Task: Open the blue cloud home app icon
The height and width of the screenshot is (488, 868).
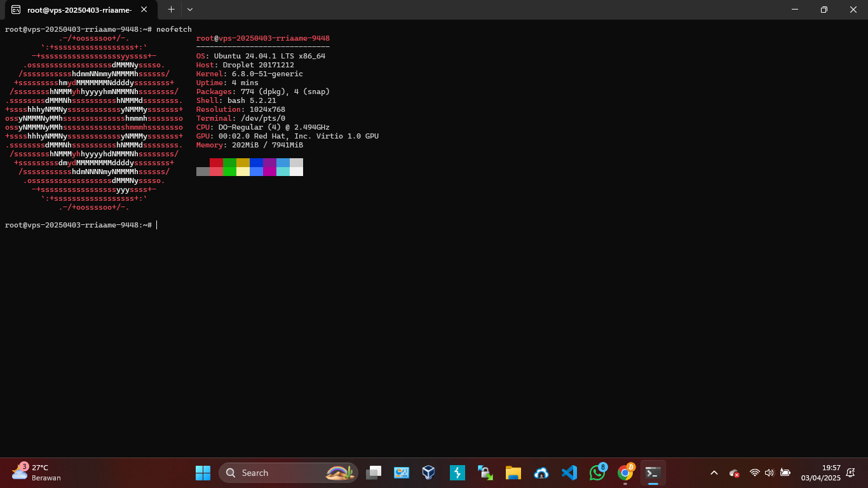Action: (541, 473)
